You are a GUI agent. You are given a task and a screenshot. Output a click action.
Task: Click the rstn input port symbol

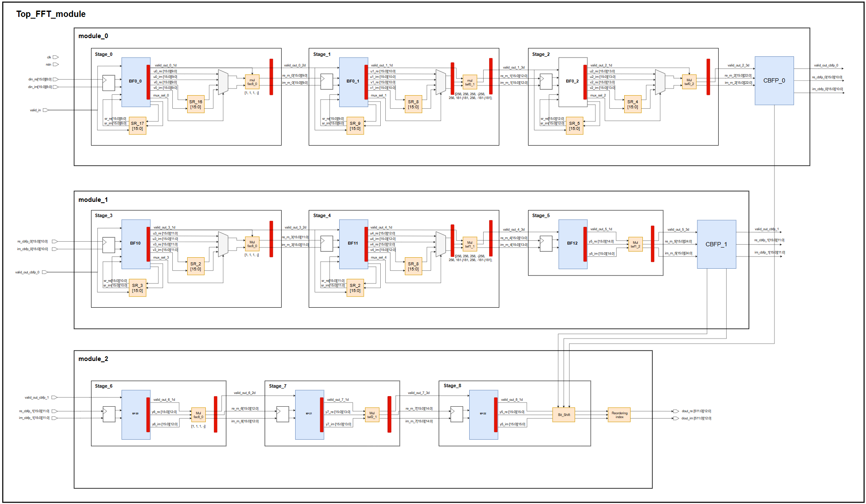(55, 65)
